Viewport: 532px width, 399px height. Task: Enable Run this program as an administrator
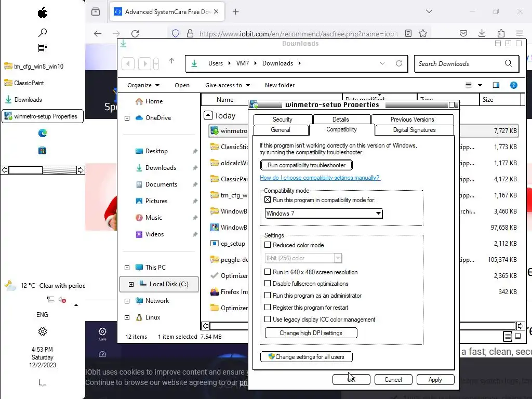tap(268, 295)
